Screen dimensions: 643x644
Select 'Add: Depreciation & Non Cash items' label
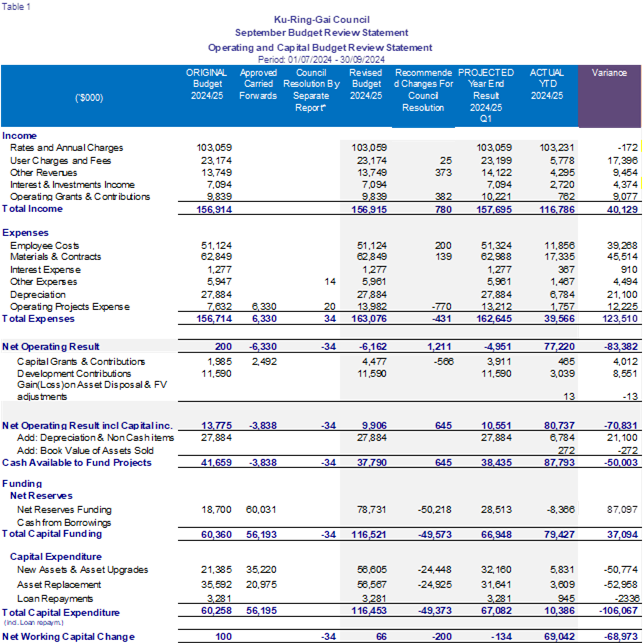pyautogui.click(x=95, y=438)
